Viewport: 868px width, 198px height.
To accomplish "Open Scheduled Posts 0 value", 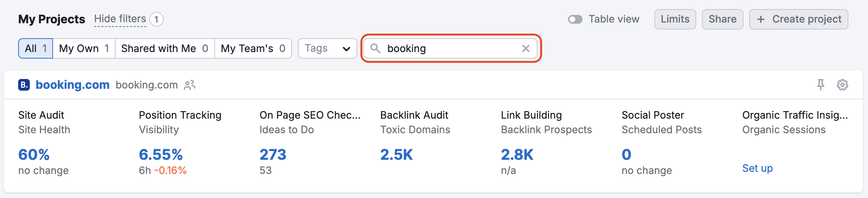I will coord(626,155).
